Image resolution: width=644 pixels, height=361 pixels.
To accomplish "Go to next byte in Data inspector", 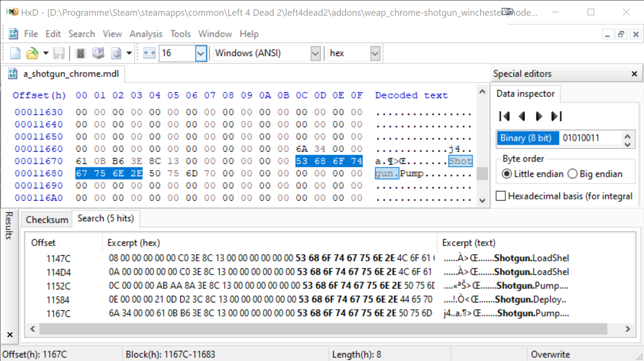I will pos(539,116).
